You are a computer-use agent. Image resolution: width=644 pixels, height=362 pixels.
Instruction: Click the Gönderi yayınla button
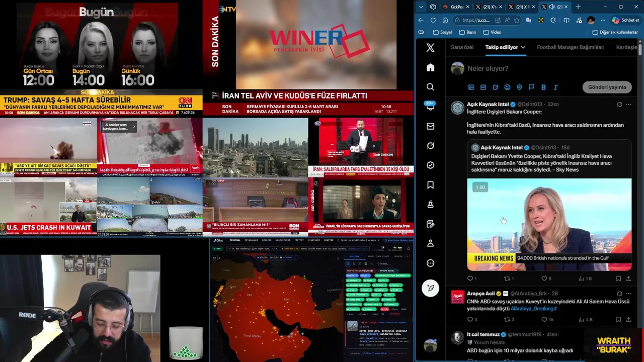[x=607, y=87]
